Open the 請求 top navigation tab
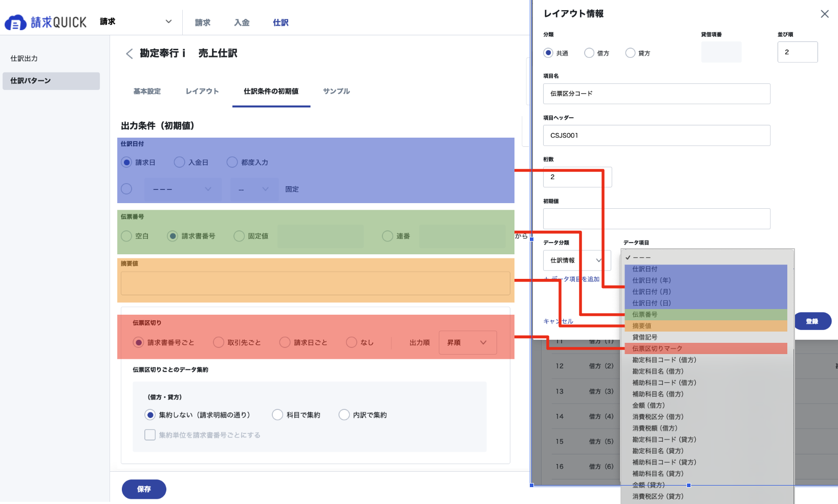The width and height of the screenshot is (838, 504). coord(203,23)
